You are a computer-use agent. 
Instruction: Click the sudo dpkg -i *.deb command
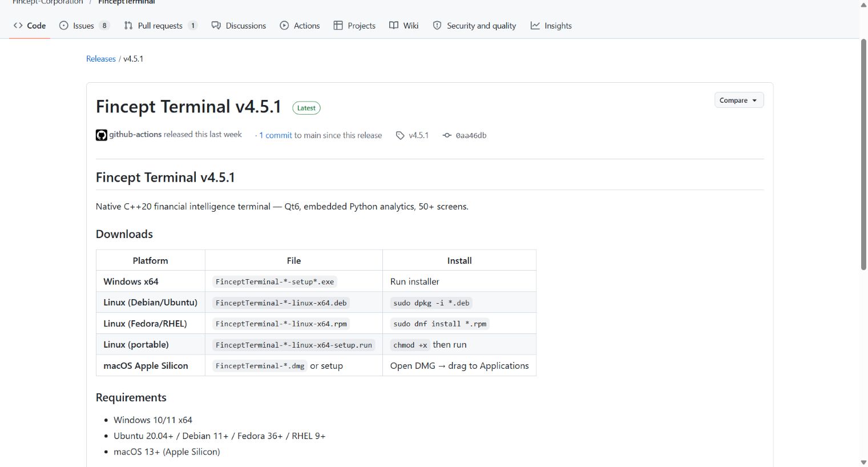431,303
